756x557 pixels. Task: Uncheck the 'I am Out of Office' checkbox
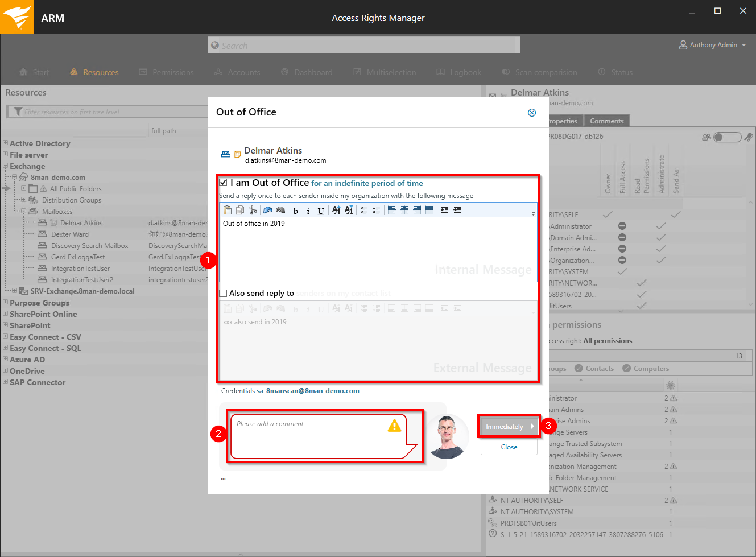224,183
